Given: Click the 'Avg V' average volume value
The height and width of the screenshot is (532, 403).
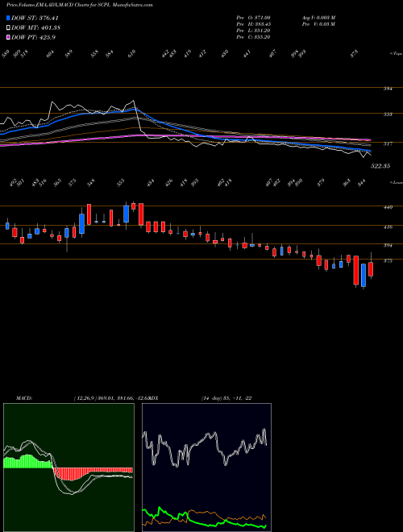Looking at the screenshot, I should (319, 17).
